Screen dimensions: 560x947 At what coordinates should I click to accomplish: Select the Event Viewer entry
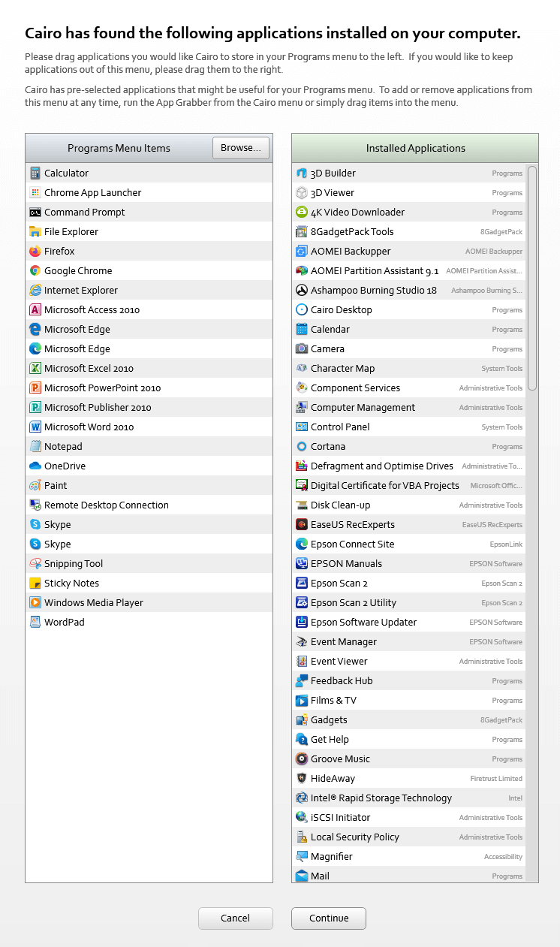pos(409,662)
